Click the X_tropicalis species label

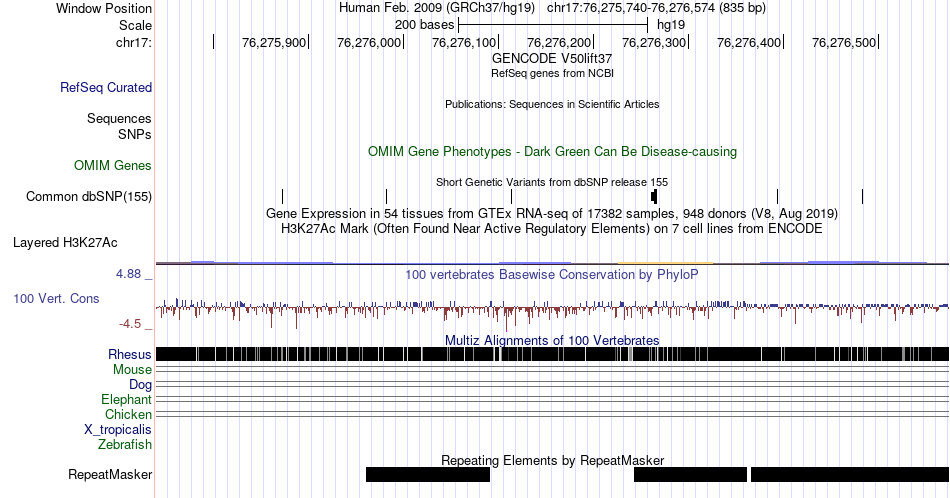118,430
